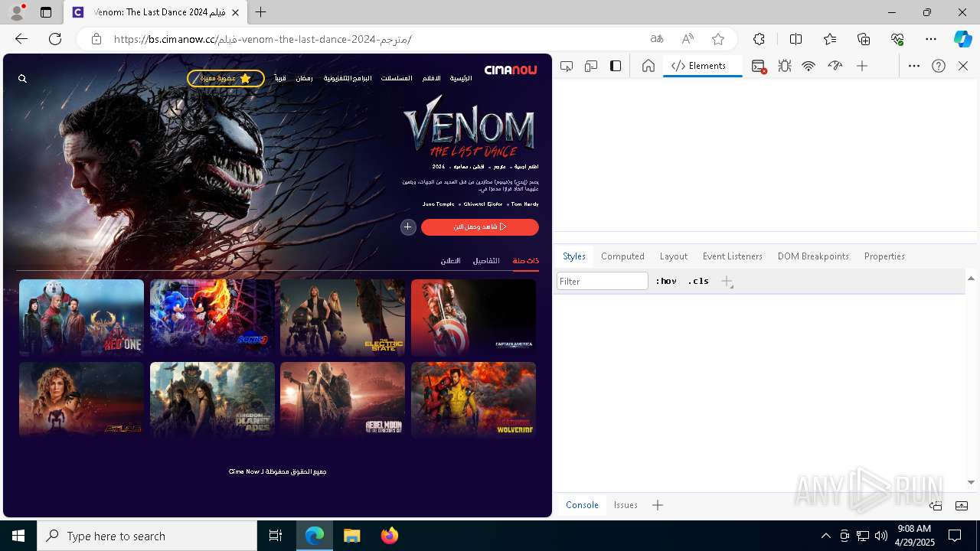Add a tool to the drawer with plus
The width and height of the screenshot is (980, 551).
coord(658,505)
